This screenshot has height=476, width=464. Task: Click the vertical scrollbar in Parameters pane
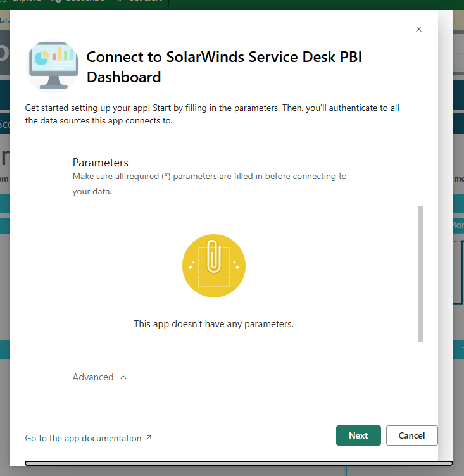pyautogui.click(x=420, y=274)
